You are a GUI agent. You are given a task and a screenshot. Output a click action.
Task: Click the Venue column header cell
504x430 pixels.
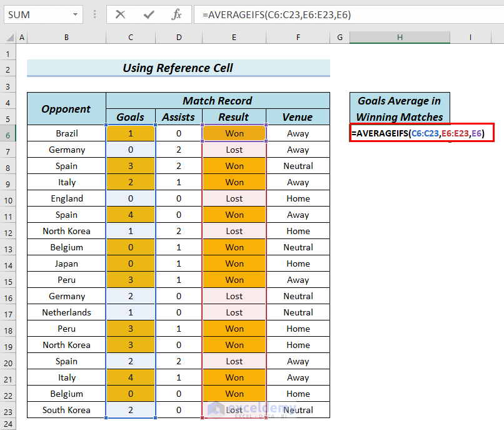point(298,117)
